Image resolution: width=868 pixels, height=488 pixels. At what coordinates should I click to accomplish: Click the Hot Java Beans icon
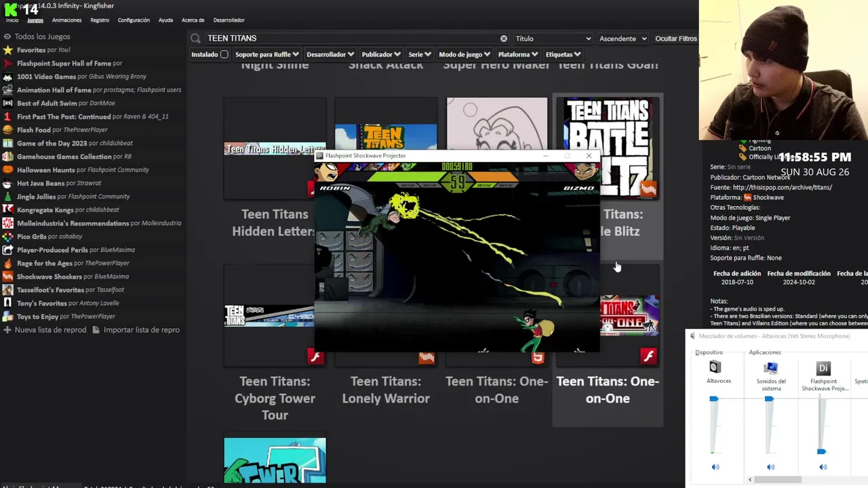click(7, 183)
